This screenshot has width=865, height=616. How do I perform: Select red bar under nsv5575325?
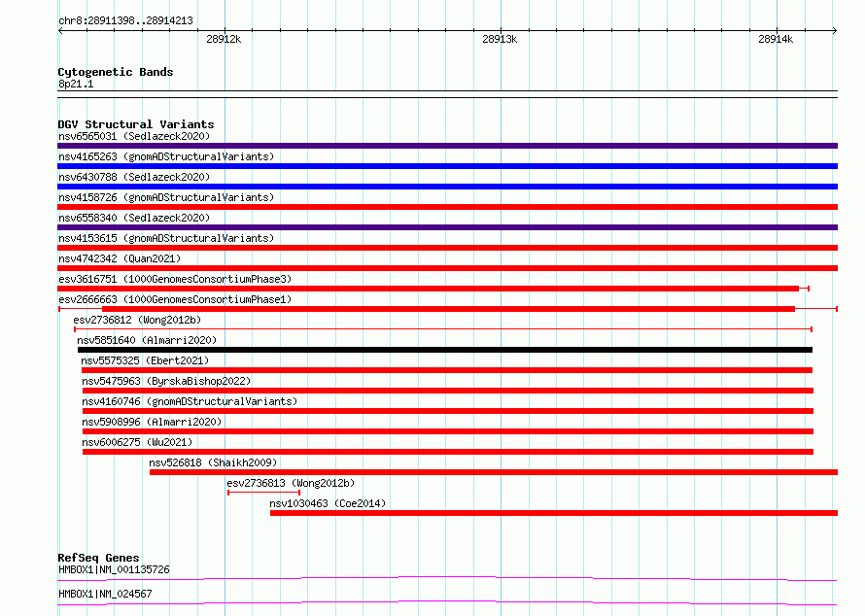tap(447, 370)
